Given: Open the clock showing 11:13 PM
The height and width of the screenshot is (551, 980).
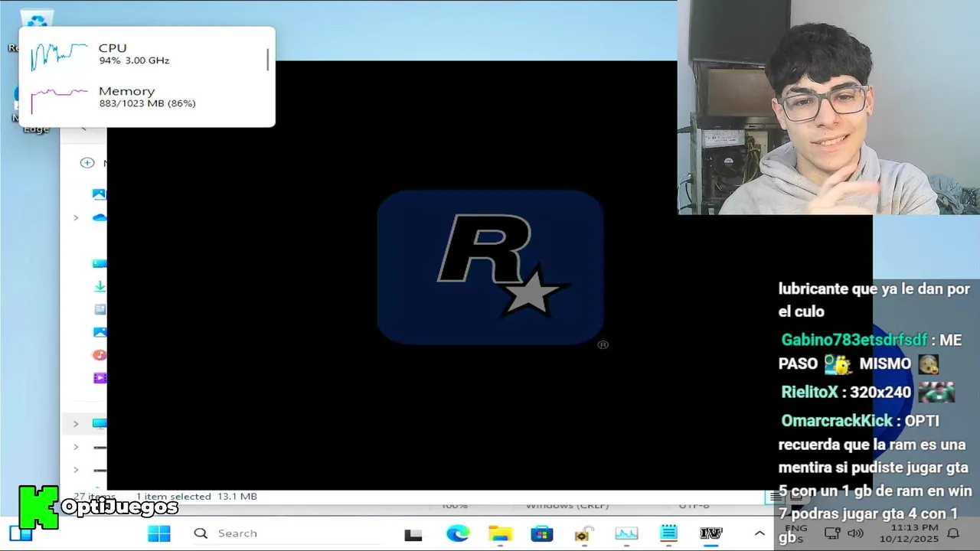Looking at the screenshot, I should (909, 533).
